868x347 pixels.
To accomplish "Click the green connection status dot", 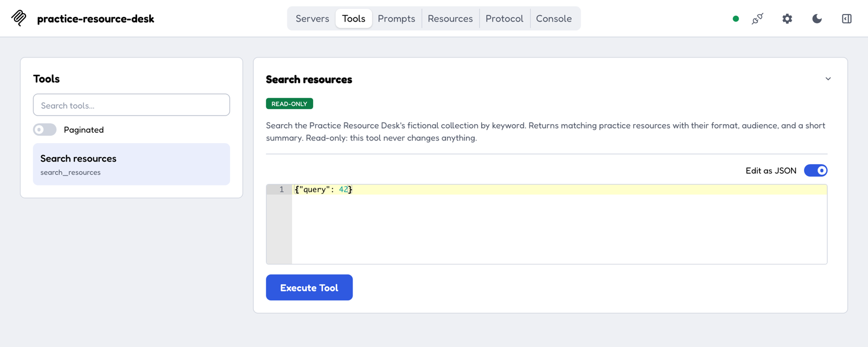I will tap(736, 18).
